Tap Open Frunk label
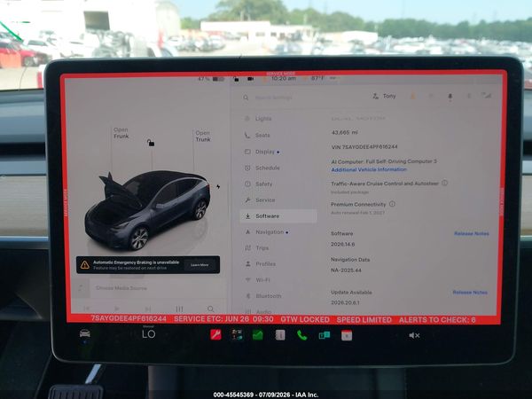 click(121, 133)
